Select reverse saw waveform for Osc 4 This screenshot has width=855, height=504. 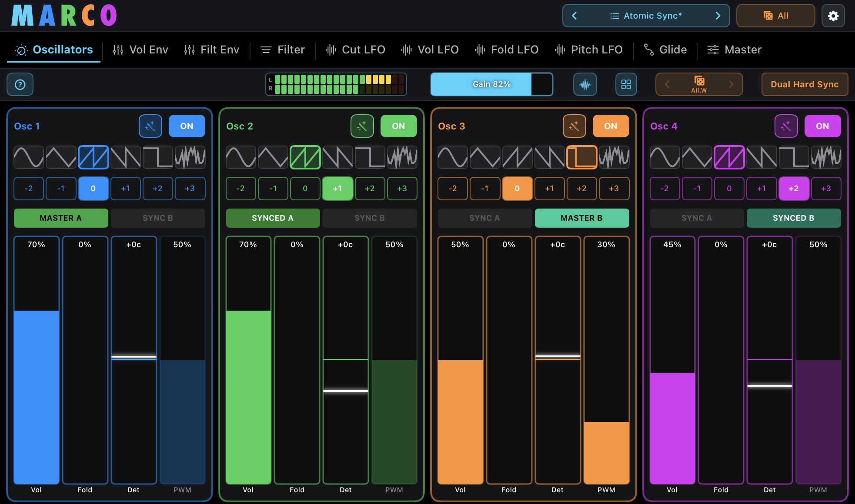pos(761,157)
